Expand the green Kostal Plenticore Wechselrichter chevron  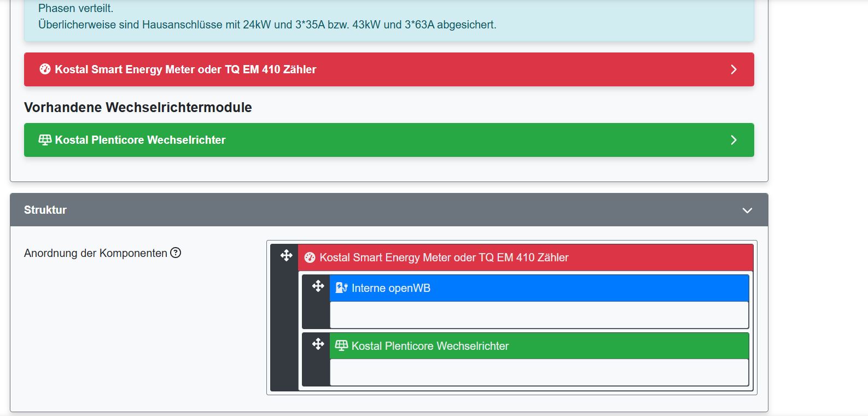point(734,140)
